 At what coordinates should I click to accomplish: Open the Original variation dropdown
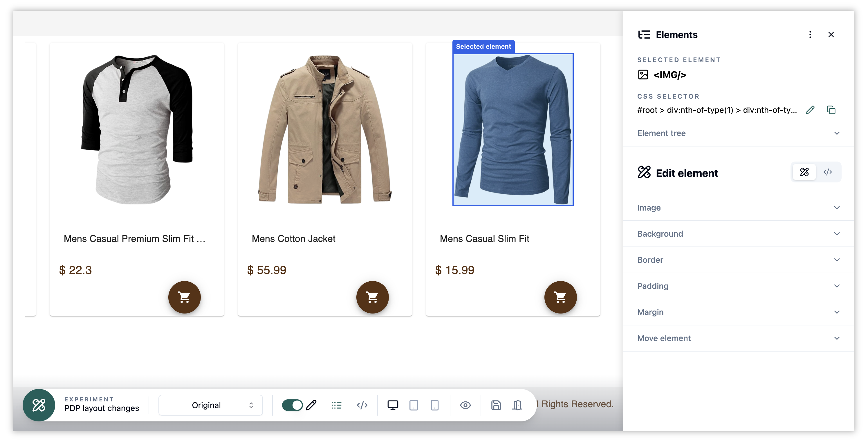click(x=211, y=405)
